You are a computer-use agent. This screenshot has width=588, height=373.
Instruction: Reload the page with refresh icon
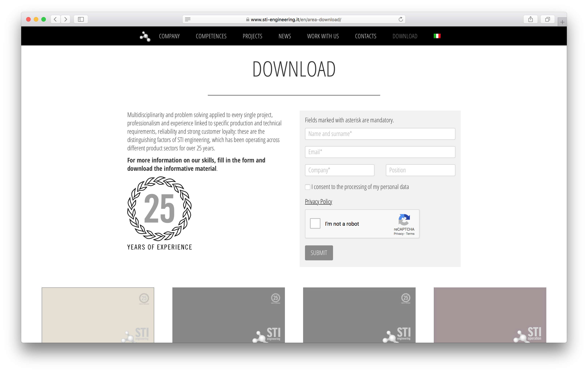[400, 19]
